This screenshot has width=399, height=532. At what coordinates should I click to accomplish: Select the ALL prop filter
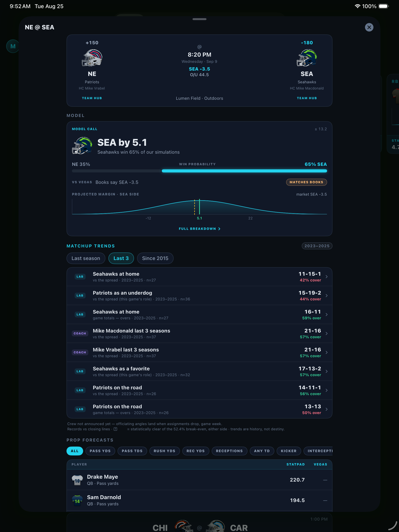75,451
